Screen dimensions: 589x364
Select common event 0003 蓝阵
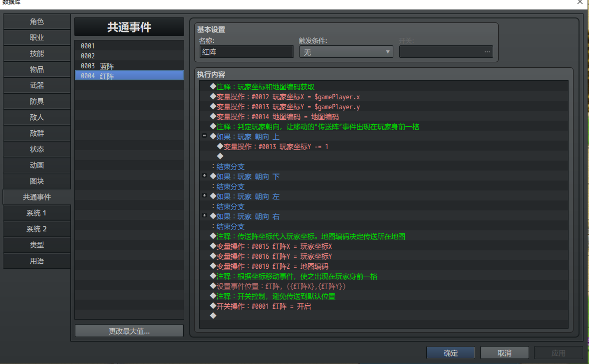pos(129,66)
